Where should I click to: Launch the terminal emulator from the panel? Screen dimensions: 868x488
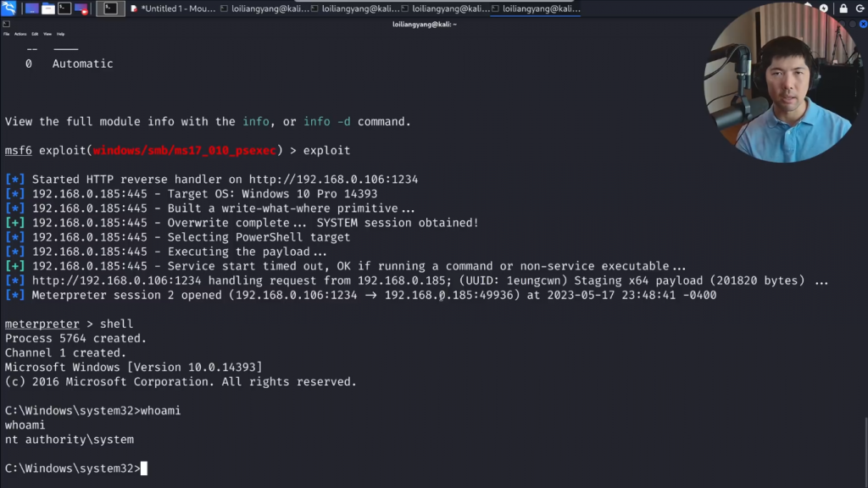64,8
